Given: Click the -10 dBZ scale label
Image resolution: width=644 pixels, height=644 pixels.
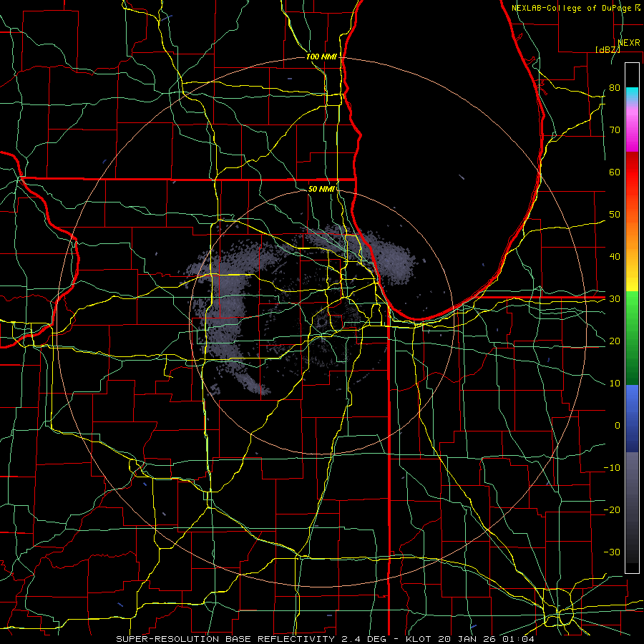Looking at the screenshot, I should (612, 468).
